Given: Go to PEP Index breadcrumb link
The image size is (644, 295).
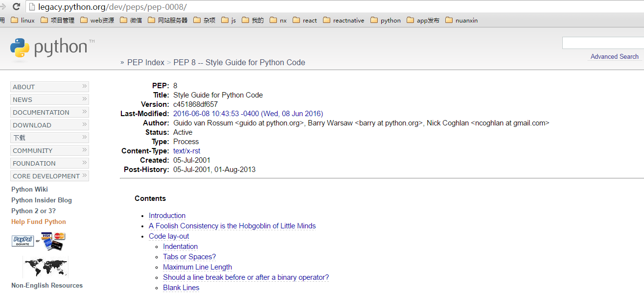Looking at the screenshot, I should pyautogui.click(x=146, y=62).
